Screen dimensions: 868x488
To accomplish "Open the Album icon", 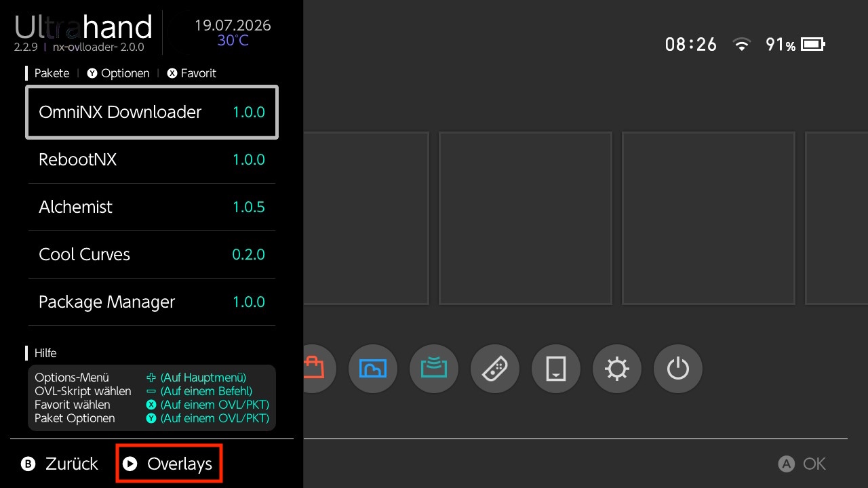I will (x=372, y=369).
